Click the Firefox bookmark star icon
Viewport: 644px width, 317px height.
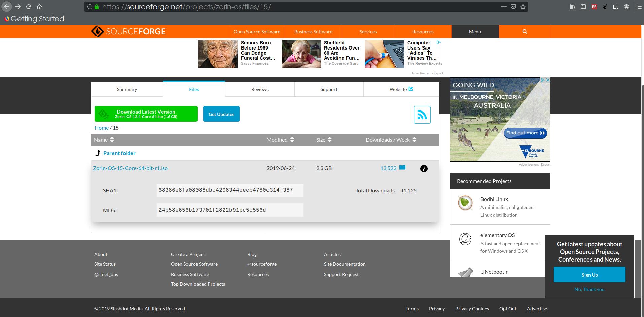pos(523,7)
